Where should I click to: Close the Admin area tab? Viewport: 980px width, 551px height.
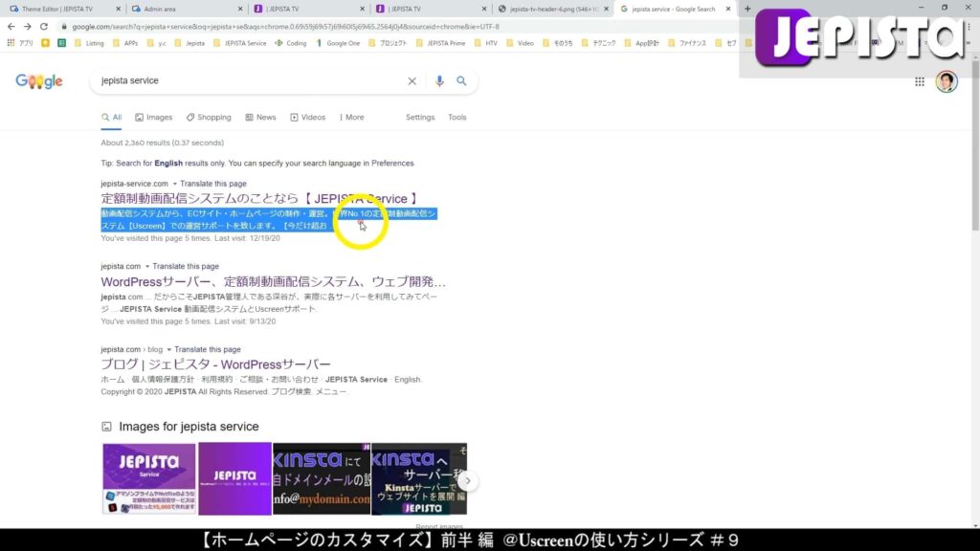point(240,9)
